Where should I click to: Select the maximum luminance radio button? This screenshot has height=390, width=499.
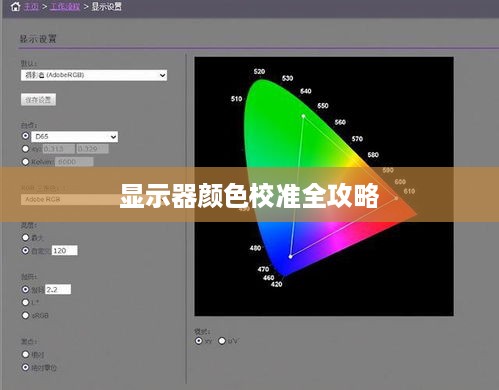[25, 238]
